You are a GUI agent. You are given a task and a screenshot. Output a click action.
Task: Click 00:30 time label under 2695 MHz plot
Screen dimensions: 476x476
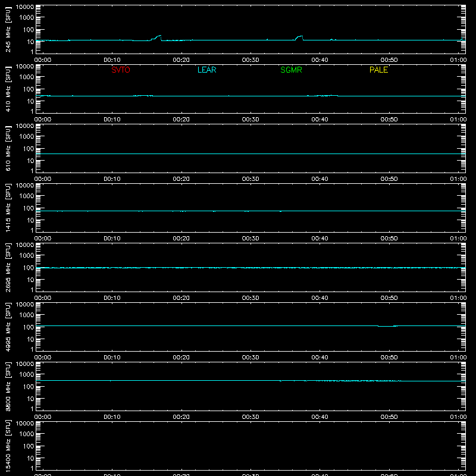250,298
